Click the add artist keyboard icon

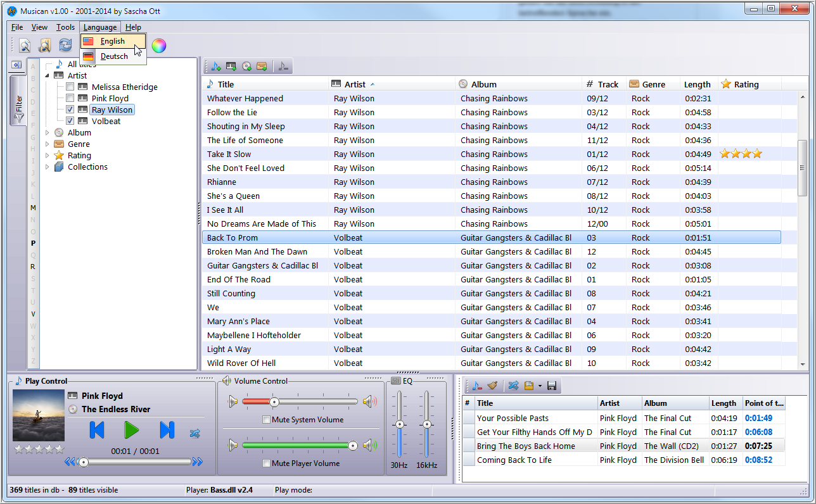pyautogui.click(x=231, y=66)
